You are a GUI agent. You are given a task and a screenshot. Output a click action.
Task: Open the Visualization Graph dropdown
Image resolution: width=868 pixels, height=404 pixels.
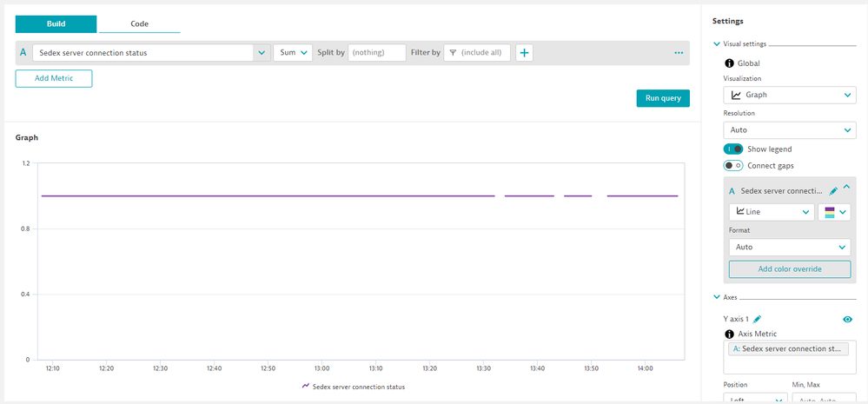tap(789, 96)
